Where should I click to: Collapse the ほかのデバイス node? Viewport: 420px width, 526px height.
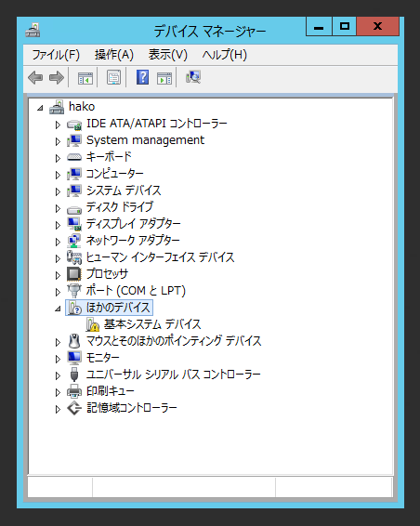tap(58, 309)
